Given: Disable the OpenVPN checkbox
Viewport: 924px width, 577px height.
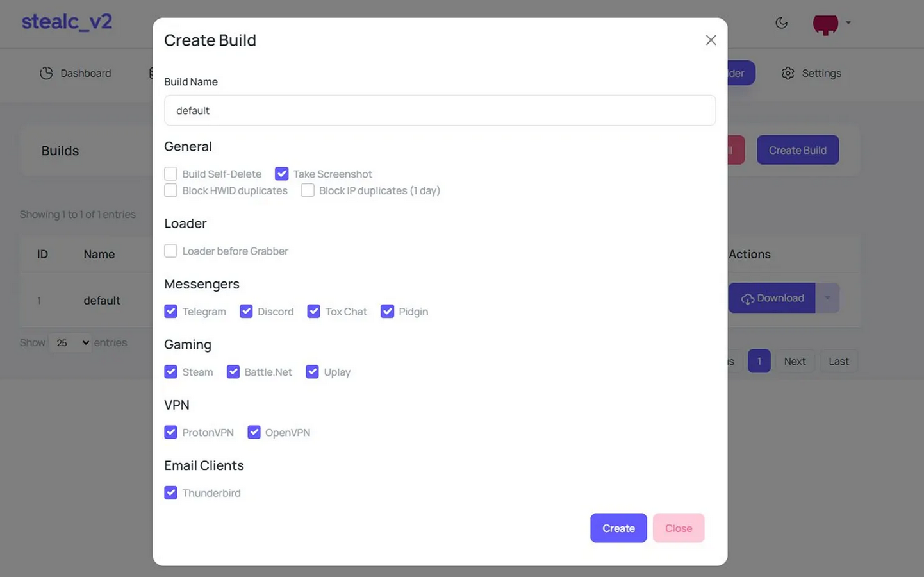Looking at the screenshot, I should [254, 432].
